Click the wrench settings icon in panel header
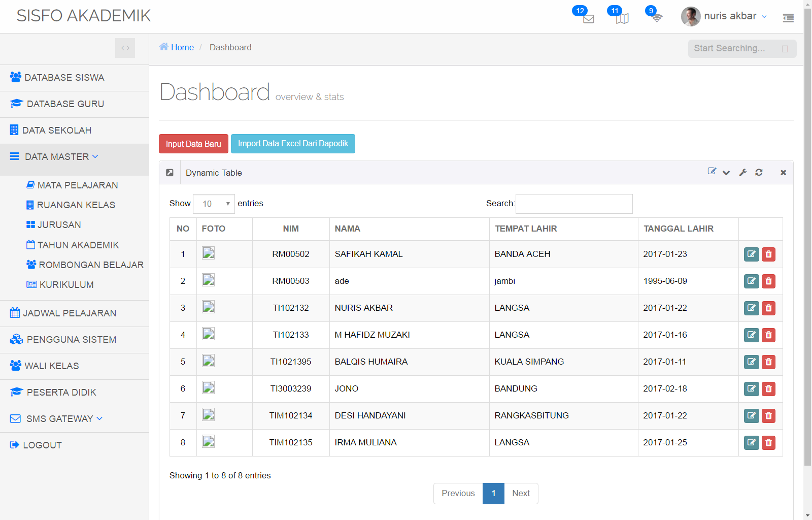 coord(743,173)
